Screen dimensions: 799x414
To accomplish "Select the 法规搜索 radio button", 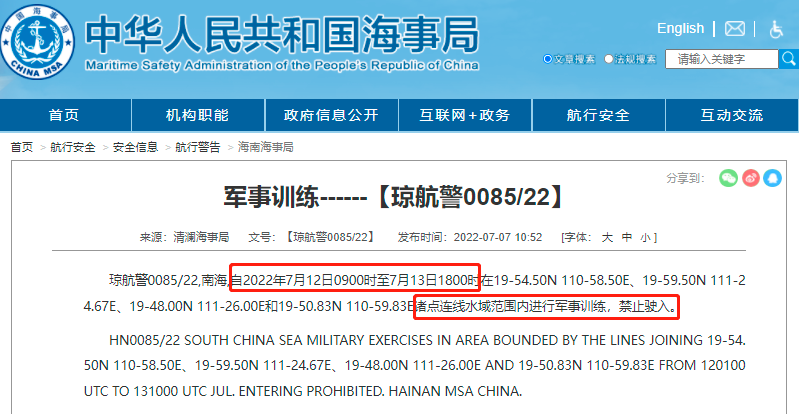I will coord(608,59).
